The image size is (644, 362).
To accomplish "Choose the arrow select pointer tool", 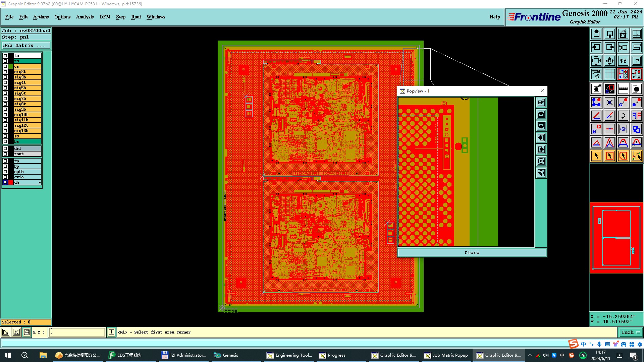I will pyautogui.click(x=596, y=156).
